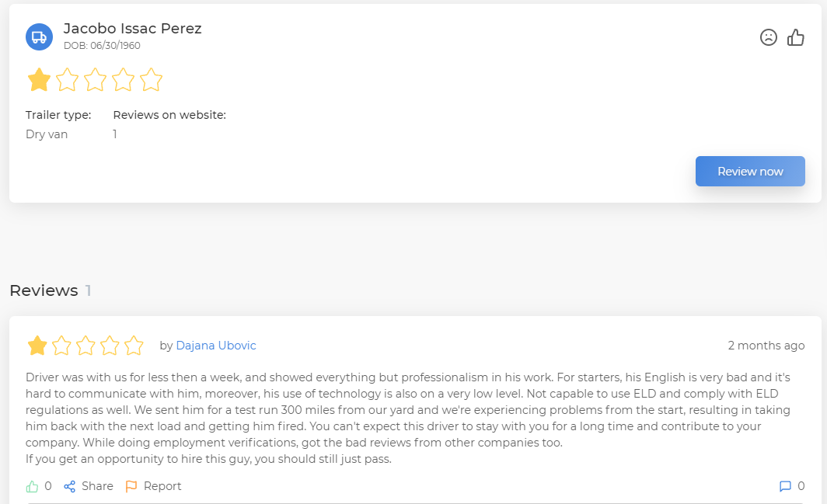Click third star in driver's profile rating
Image resolution: width=827 pixels, height=504 pixels.
tap(95, 79)
